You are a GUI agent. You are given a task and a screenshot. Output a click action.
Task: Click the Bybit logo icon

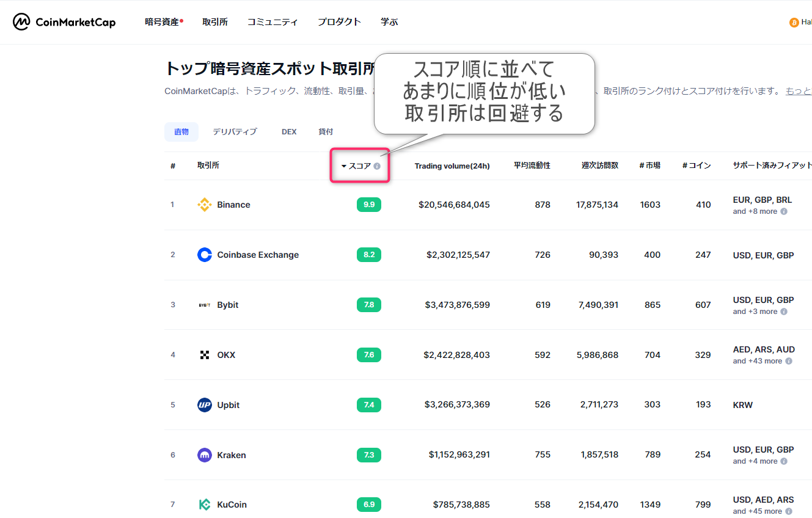pos(205,305)
